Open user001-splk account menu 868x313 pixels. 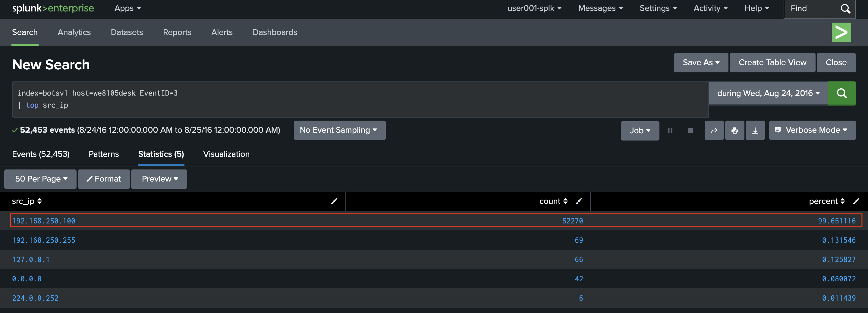click(534, 8)
